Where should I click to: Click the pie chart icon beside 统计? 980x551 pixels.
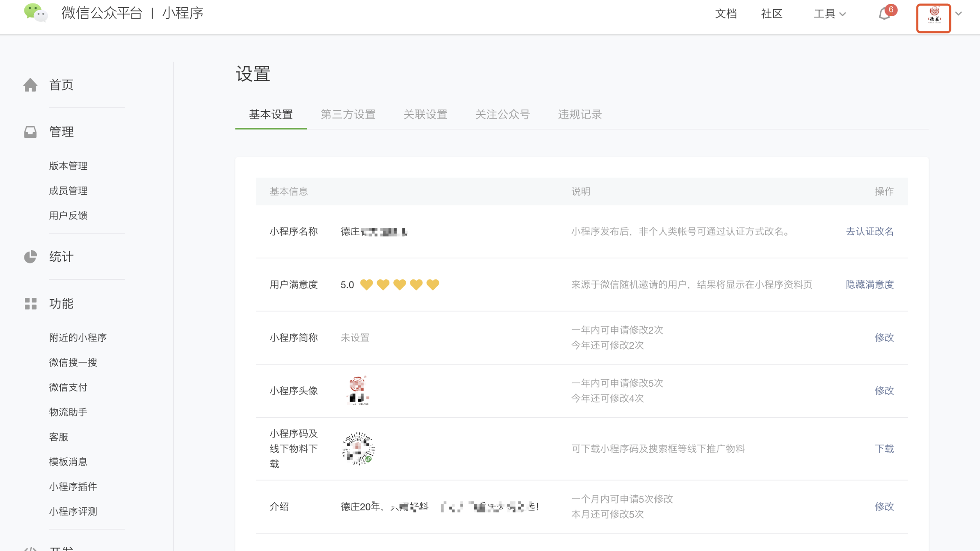click(30, 257)
